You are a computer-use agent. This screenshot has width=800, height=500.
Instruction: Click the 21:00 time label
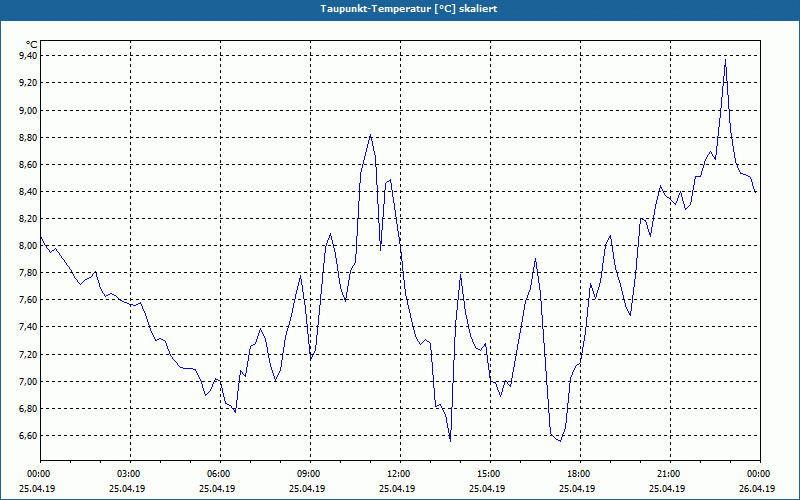[x=670, y=474]
